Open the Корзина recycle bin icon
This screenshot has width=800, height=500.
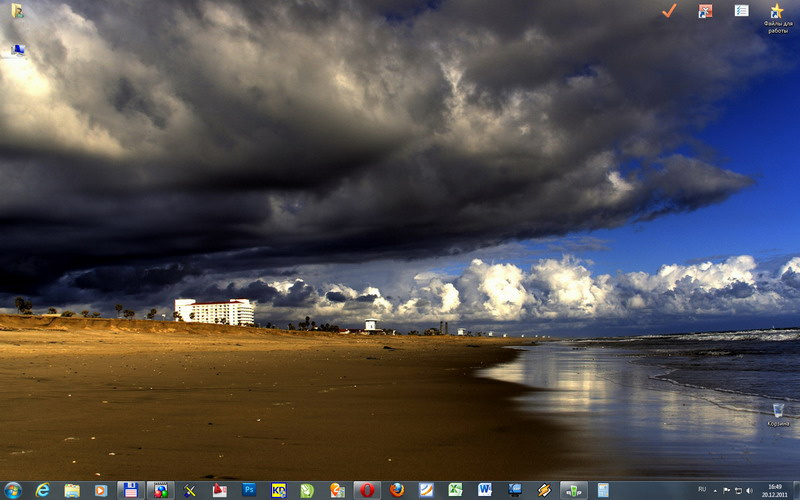[778, 414]
